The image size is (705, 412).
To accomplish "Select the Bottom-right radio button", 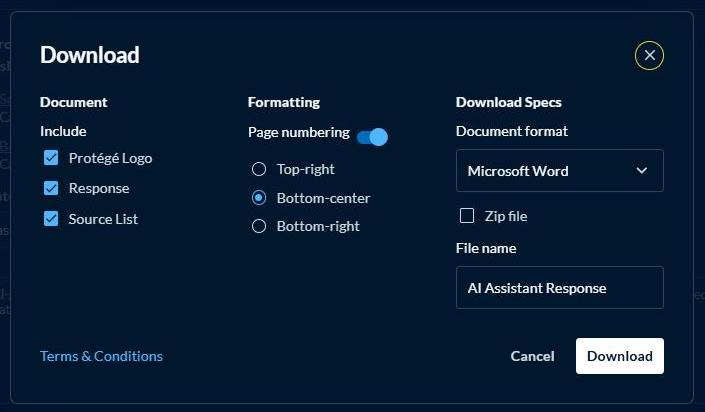I will [x=259, y=226].
